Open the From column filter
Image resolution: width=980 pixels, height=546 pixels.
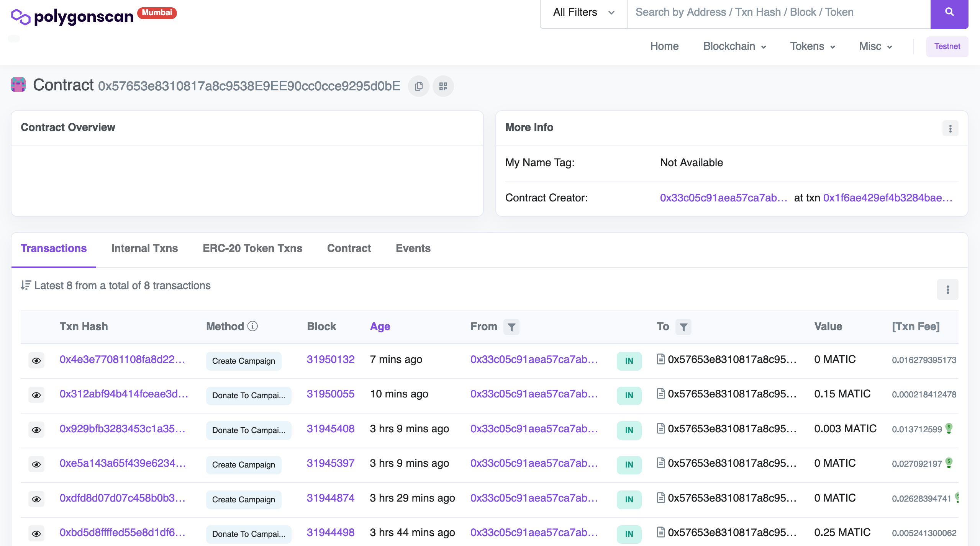coord(511,327)
